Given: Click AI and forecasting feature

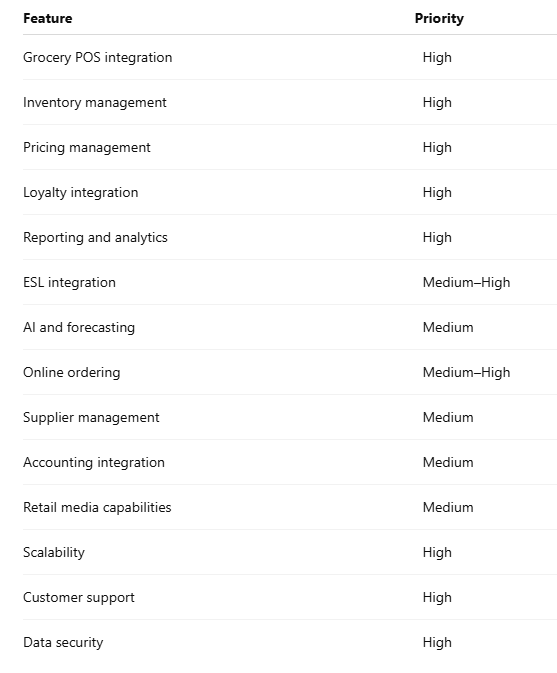Looking at the screenshot, I should click(x=79, y=327).
